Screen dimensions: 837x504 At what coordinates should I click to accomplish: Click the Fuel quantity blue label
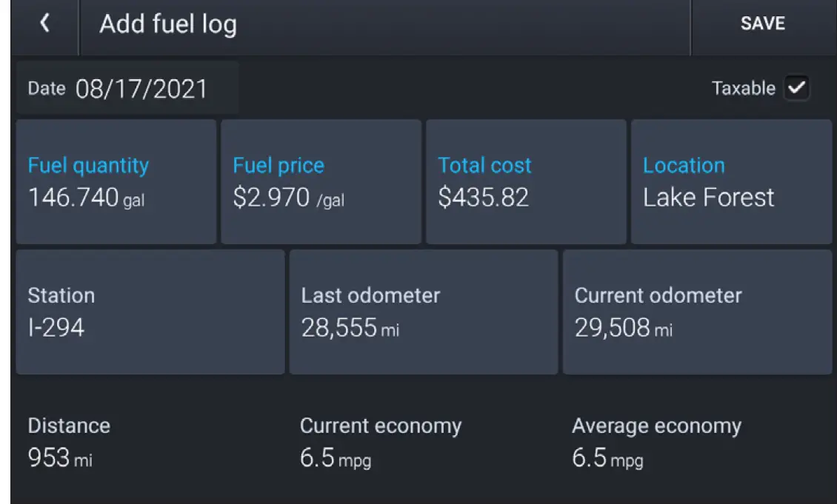(88, 165)
